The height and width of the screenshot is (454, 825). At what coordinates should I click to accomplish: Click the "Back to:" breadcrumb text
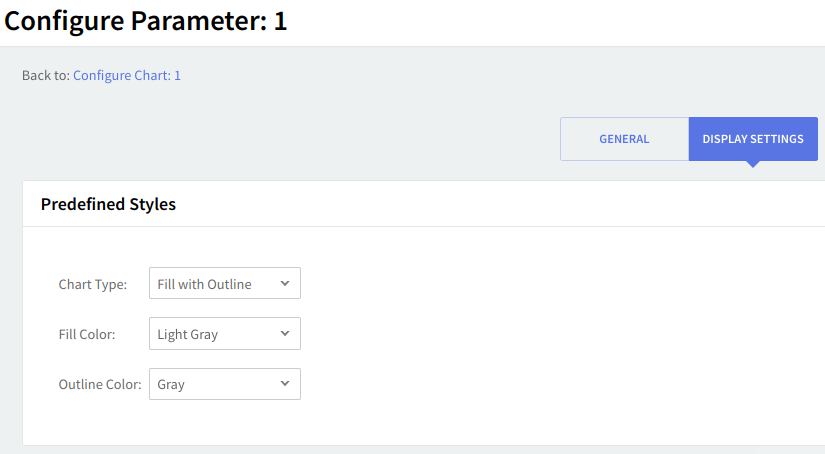tap(46, 75)
